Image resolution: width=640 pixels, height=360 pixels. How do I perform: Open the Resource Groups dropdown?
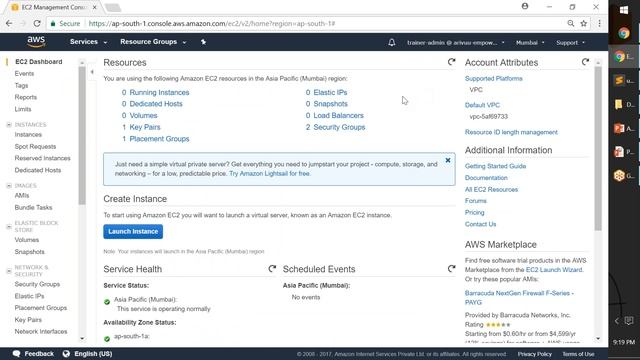click(x=153, y=42)
